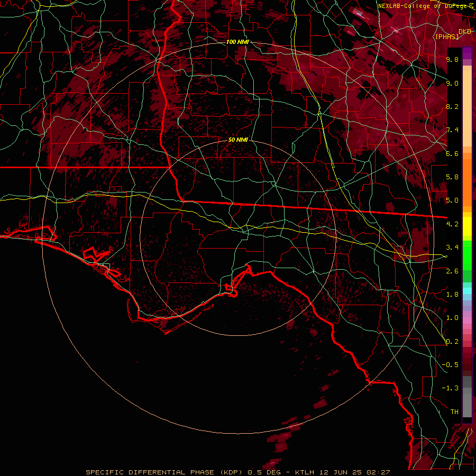The width and height of the screenshot is (476, 476).
Task: Click the 12 JUN 25 date in the caption
Action: [x=341, y=472]
